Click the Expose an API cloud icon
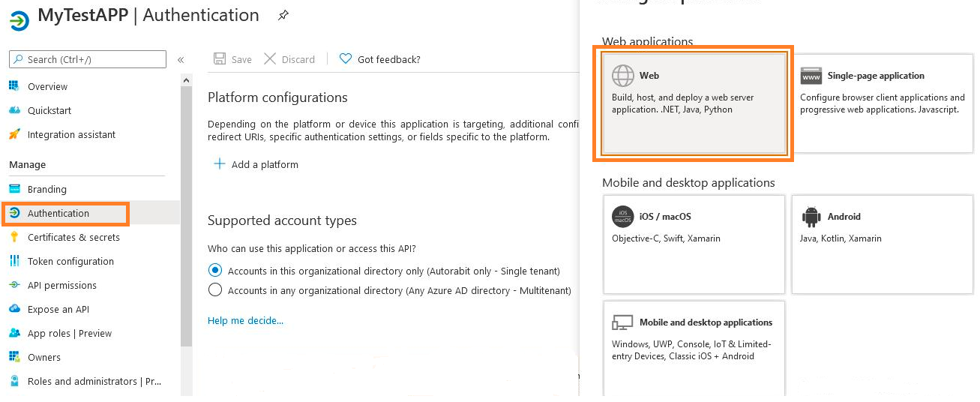 pyautogui.click(x=13, y=309)
